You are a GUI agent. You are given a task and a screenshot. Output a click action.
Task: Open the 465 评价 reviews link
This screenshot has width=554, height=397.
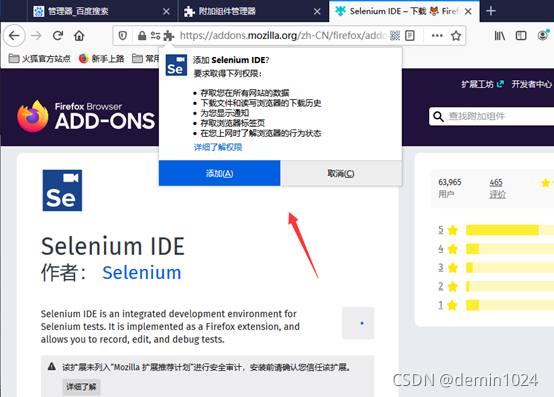point(497,188)
